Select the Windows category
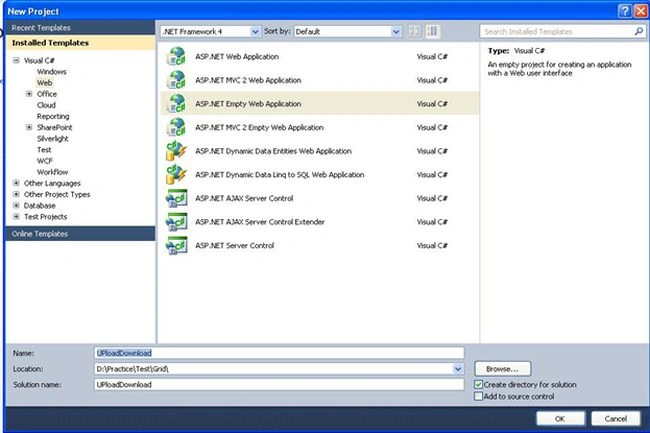Image resolution: width=650 pixels, height=433 pixels. [51, 72]
